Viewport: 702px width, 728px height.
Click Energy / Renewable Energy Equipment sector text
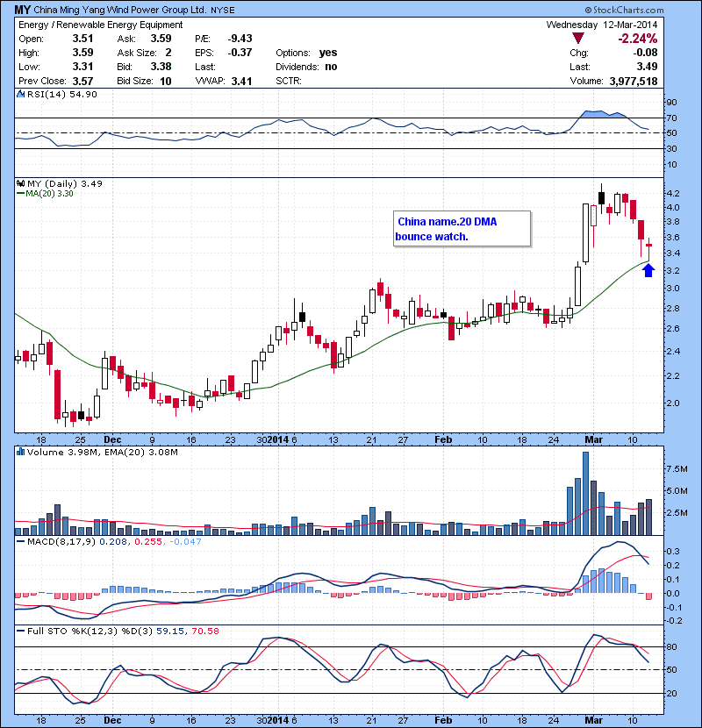click(100, 25)
